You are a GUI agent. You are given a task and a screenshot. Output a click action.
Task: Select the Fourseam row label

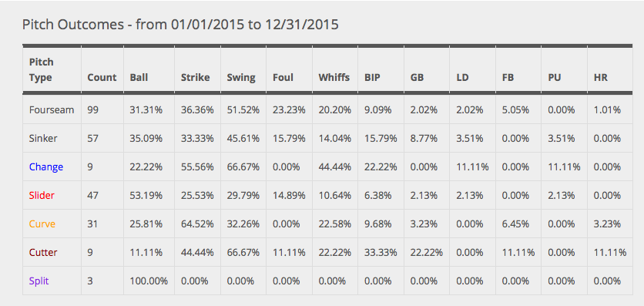click(52, 110)
